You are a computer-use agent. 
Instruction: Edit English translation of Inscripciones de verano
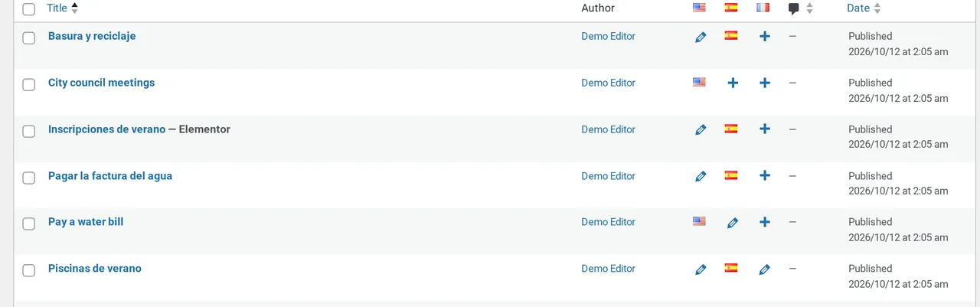[700, 130]
